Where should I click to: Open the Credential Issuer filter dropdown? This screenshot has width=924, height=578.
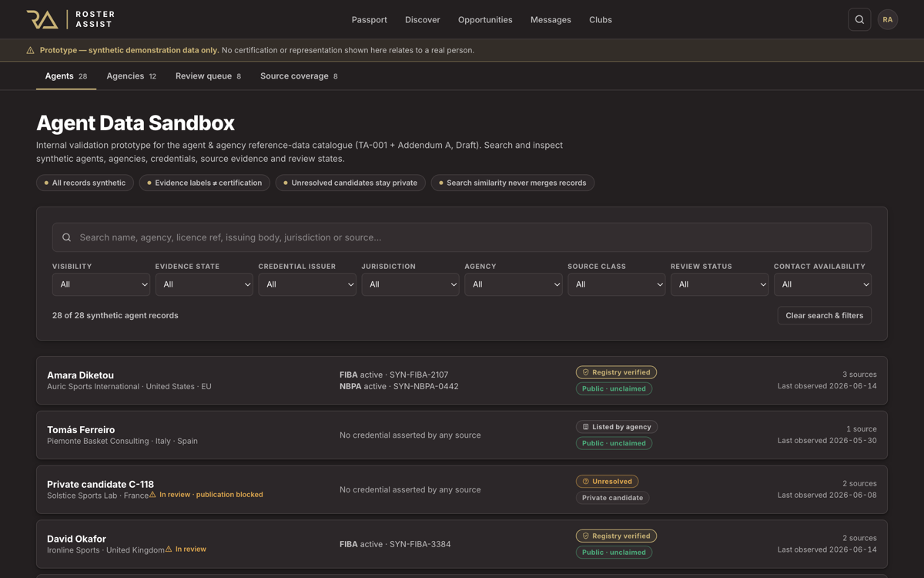point(307,284)
